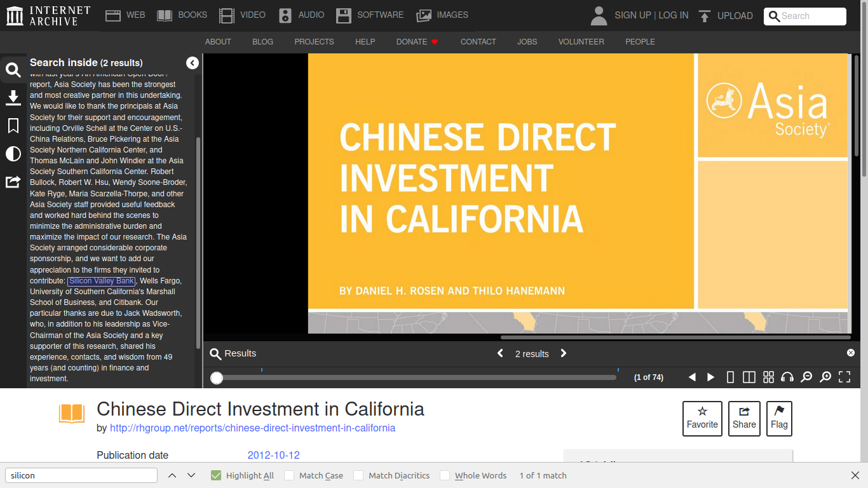The image size is (868, 488).
Task: Focus the top Archive search field
Action: coord(805,16)
